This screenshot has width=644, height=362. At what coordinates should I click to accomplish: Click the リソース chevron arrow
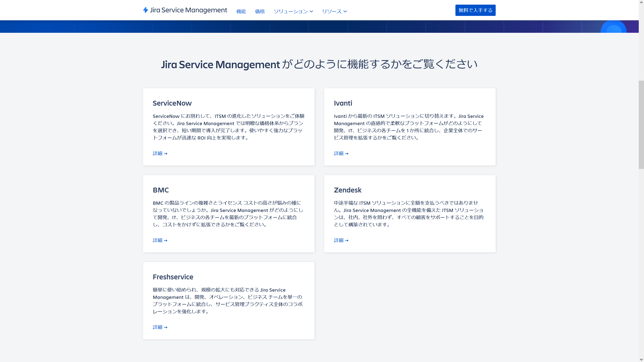(x=345, y=11)
